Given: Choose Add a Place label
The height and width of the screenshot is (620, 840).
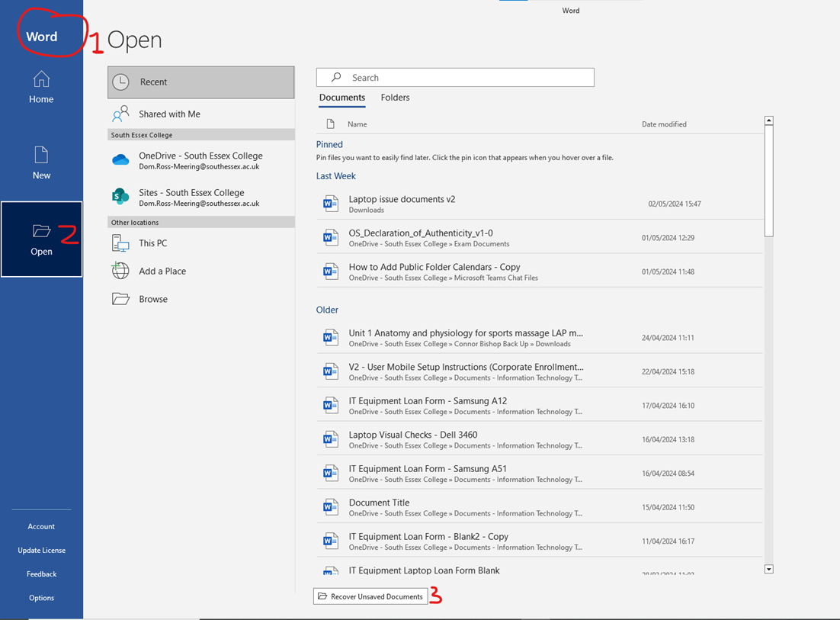Looking at the screenshot, I should 162,271.
